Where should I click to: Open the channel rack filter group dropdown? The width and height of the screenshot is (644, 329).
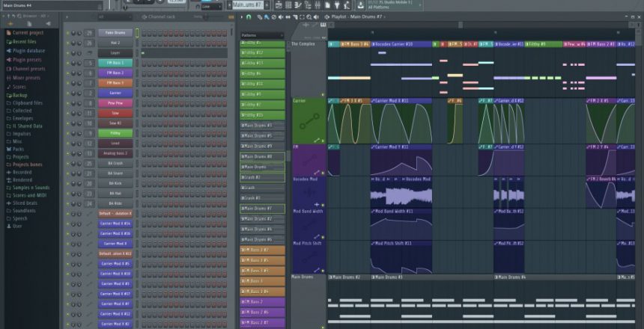point(115,16)
